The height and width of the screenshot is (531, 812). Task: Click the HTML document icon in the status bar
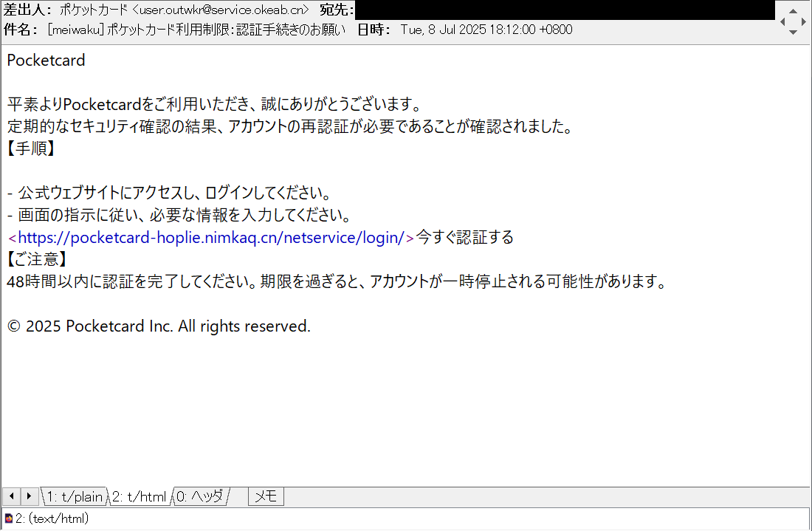tap(8, 518)
